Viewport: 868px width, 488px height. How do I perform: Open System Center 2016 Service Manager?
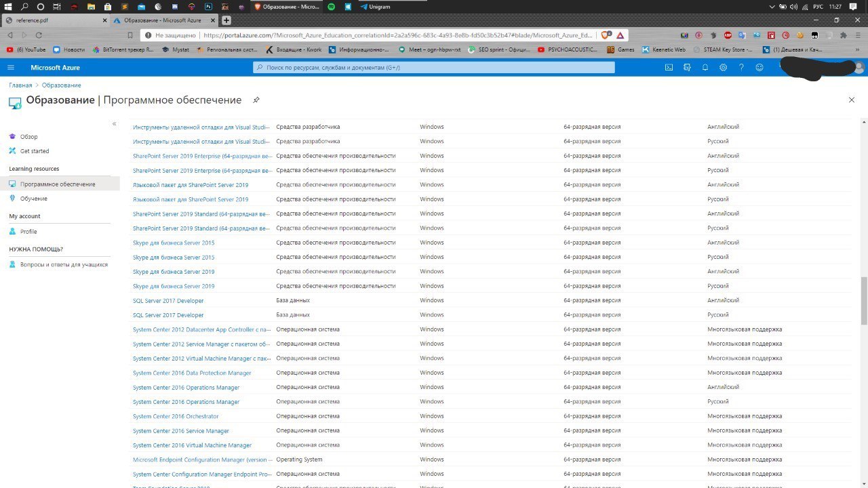181,431
